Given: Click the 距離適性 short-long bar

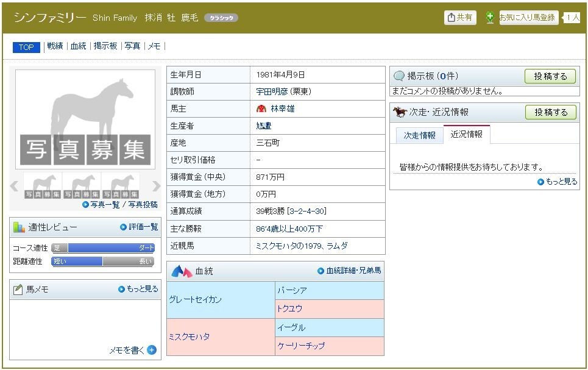Looking at the screenshot, I should pos(103,261).
